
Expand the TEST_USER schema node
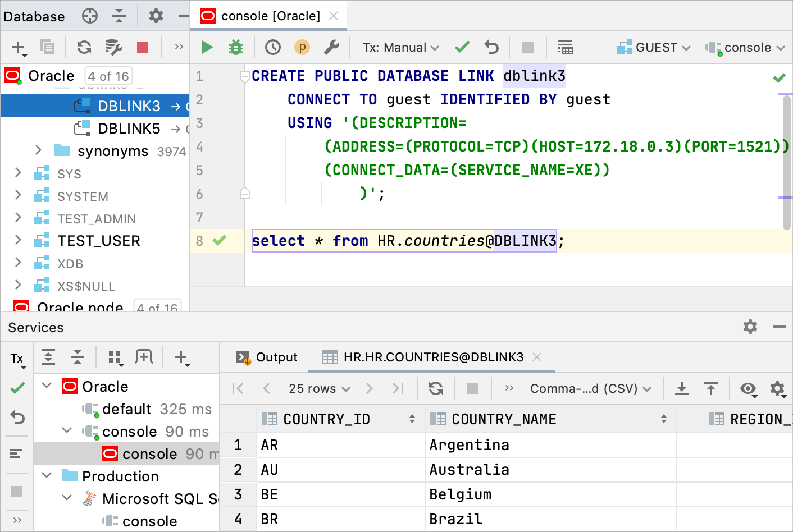(x=18, y=240)
